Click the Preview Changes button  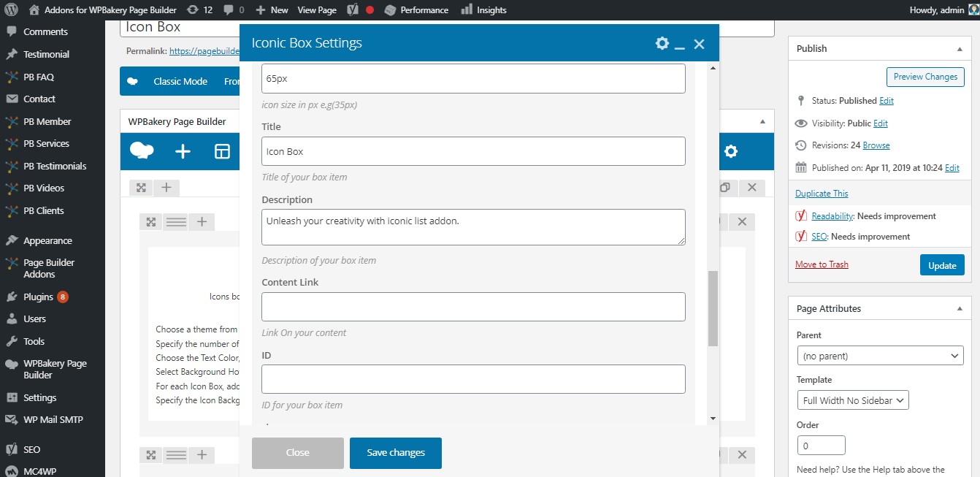[925, 77]
